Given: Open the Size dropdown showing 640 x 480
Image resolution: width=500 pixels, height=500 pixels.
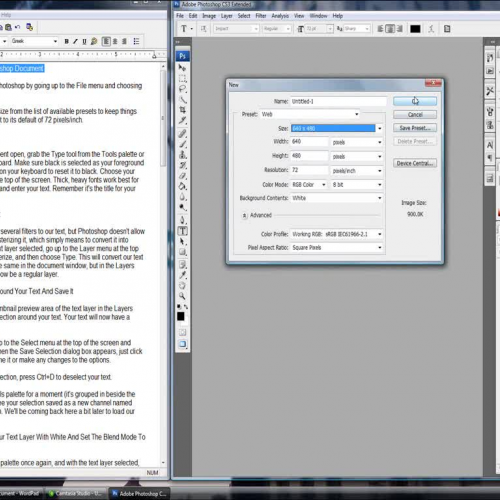Looking at the screenshot, I should (x=336, y=128).
